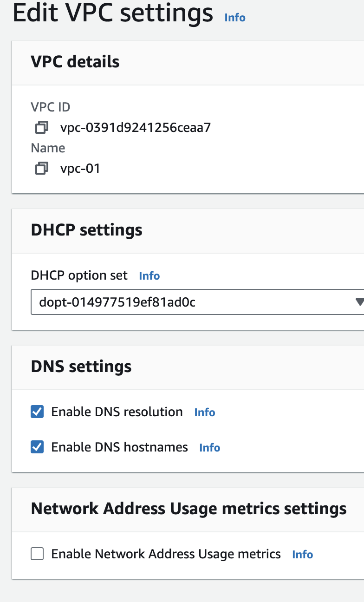Click the DNS settings section header
The image size is (364, 602).
[81, 366]
